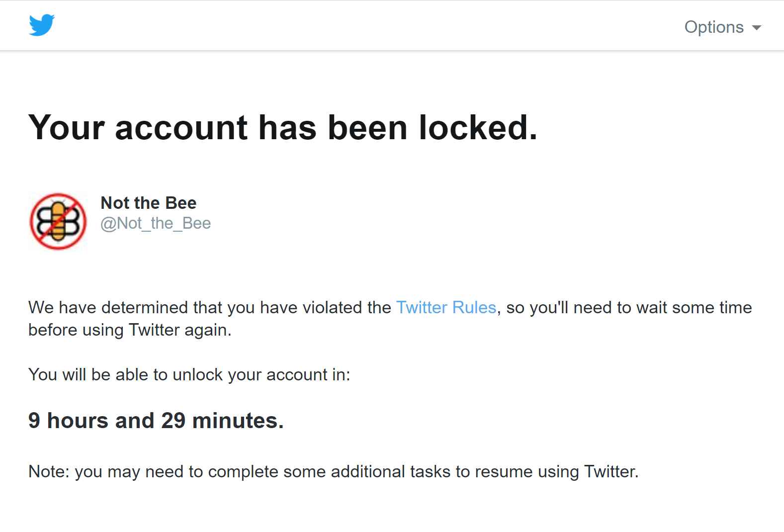Click the word locked in the heading

pos(478,127)
